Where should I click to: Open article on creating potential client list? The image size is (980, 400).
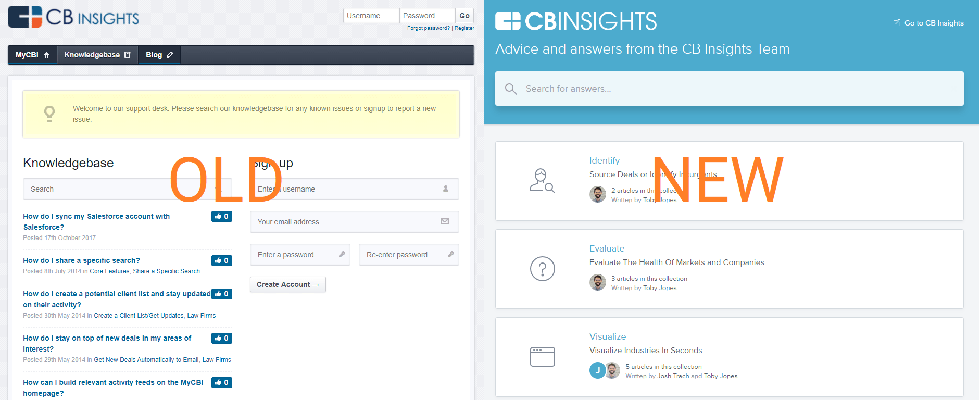coord(117,299)
